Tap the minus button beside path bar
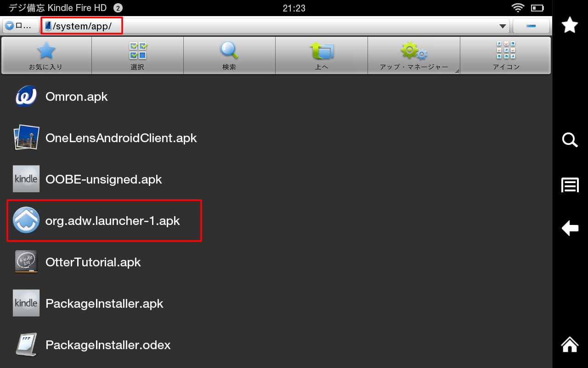588x368 pixels. point(531,26)
